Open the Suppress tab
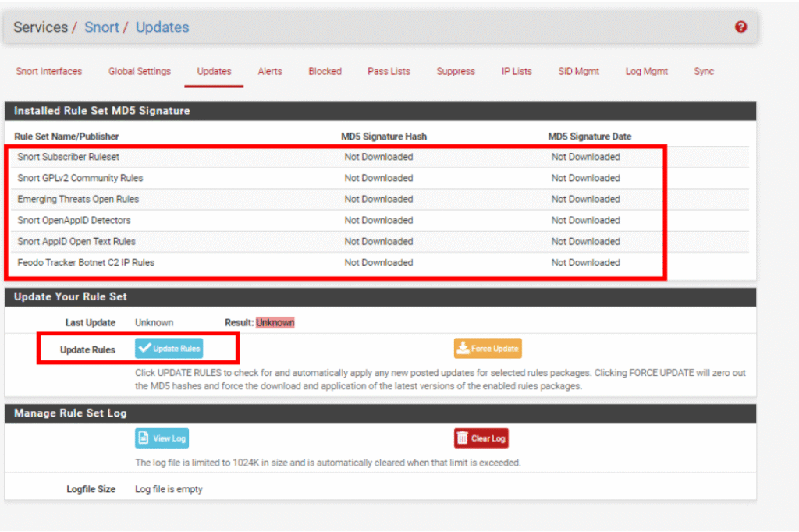 (x=456, y=71)
